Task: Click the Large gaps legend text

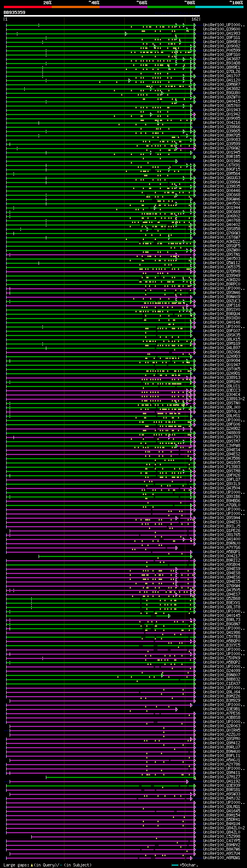Action: [x=47, y=865]
